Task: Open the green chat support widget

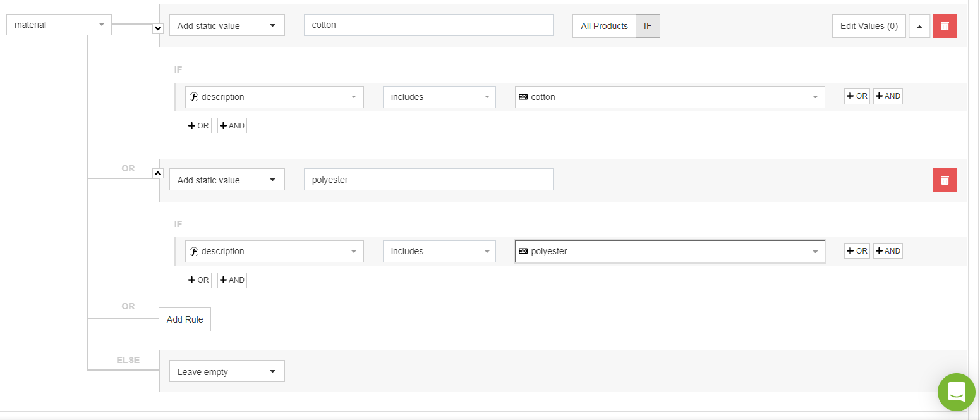Action: [956, 392]
